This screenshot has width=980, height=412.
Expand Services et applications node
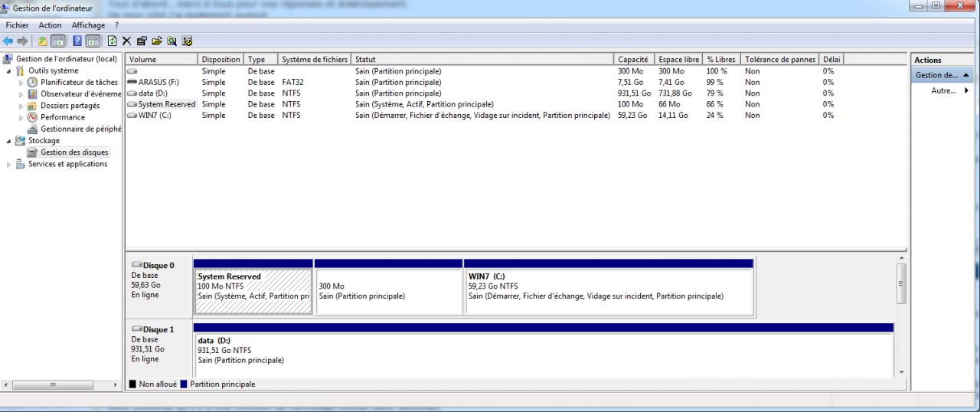tap(9, 164)
